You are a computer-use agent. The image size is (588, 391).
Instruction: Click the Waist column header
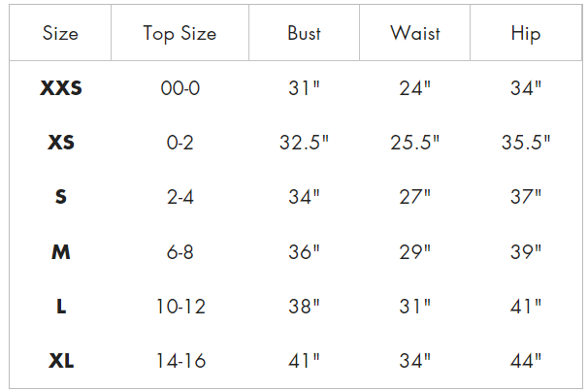click(415, 33)
